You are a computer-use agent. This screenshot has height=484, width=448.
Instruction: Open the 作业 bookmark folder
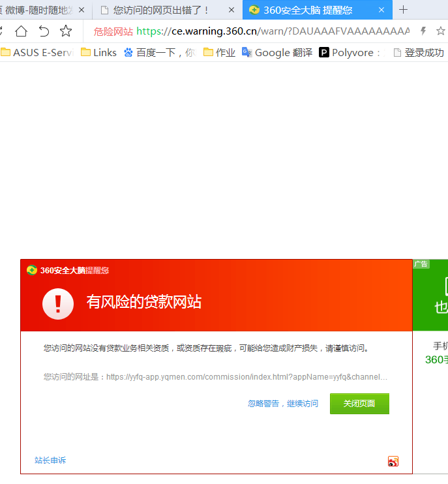pyautogui.click(x=219, y=53)
